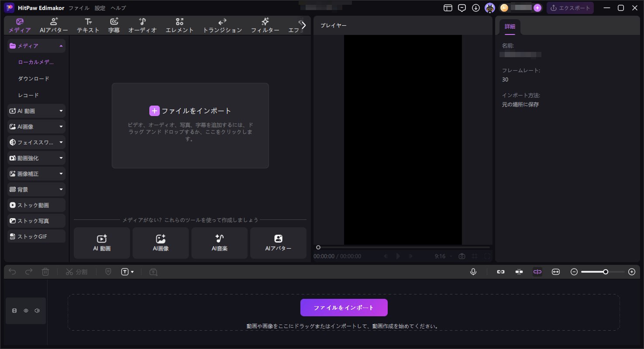This screenshot has height=349, width=644.
Task: Click the エクスポート button at top right
Action: pos(570,8)
